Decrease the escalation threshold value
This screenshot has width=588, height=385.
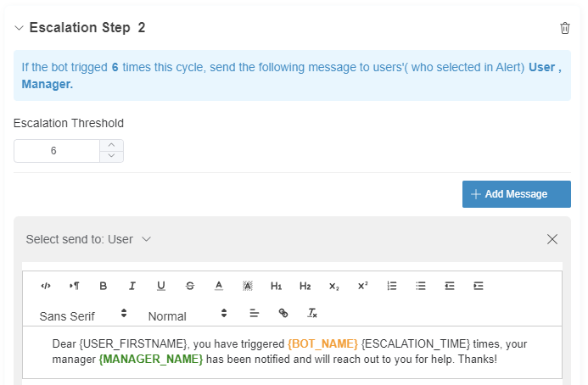[x=112, y=156]
